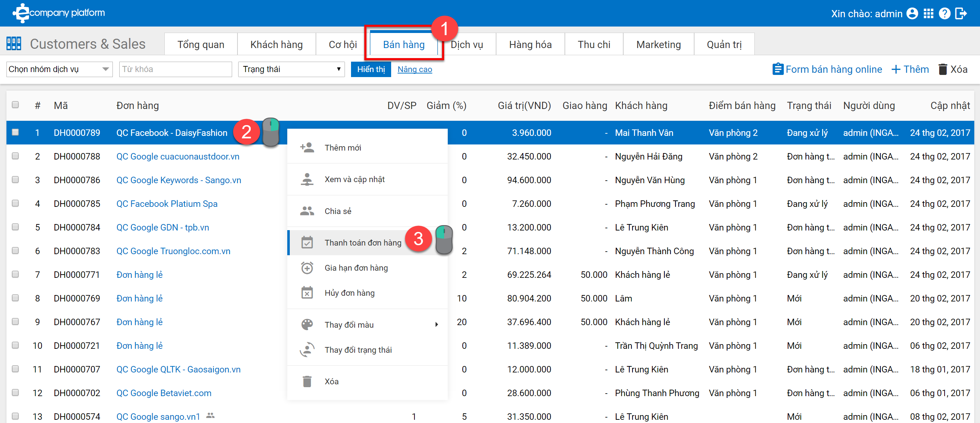Image resolution: width=980 pixels, height=423 pixels.
Task: Click the context menu Xóa trash icon
Action: coord(307,381)
